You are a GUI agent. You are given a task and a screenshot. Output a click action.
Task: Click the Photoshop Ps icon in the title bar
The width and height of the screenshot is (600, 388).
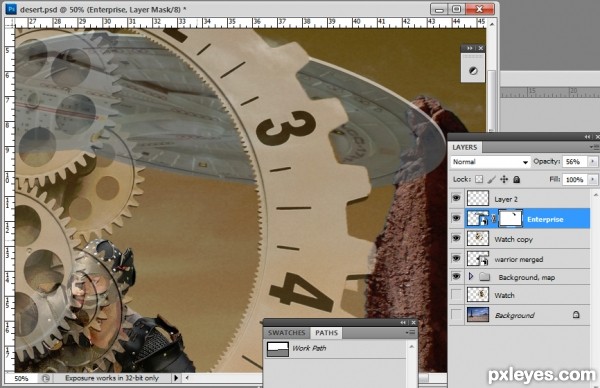(11, 8)
